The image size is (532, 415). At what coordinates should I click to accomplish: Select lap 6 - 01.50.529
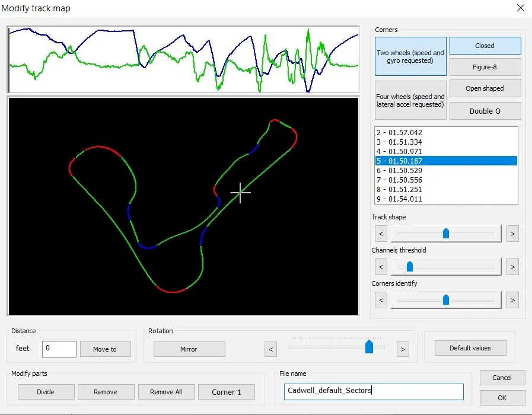coord(446,171)
